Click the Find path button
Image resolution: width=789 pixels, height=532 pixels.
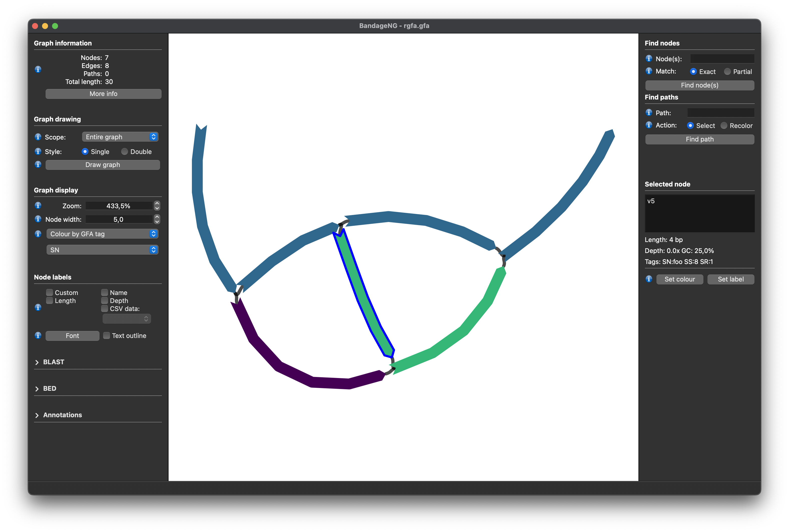[x=699, y=139]
